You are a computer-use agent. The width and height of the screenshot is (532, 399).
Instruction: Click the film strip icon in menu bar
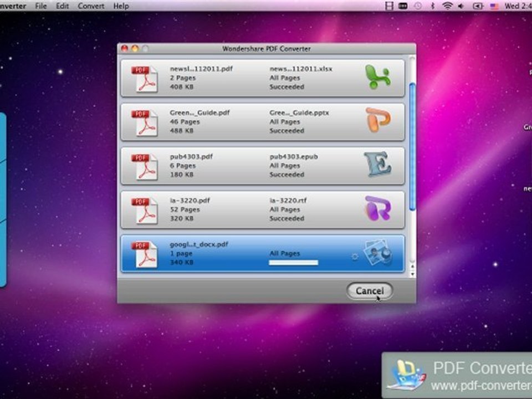[x=389, y=6]
